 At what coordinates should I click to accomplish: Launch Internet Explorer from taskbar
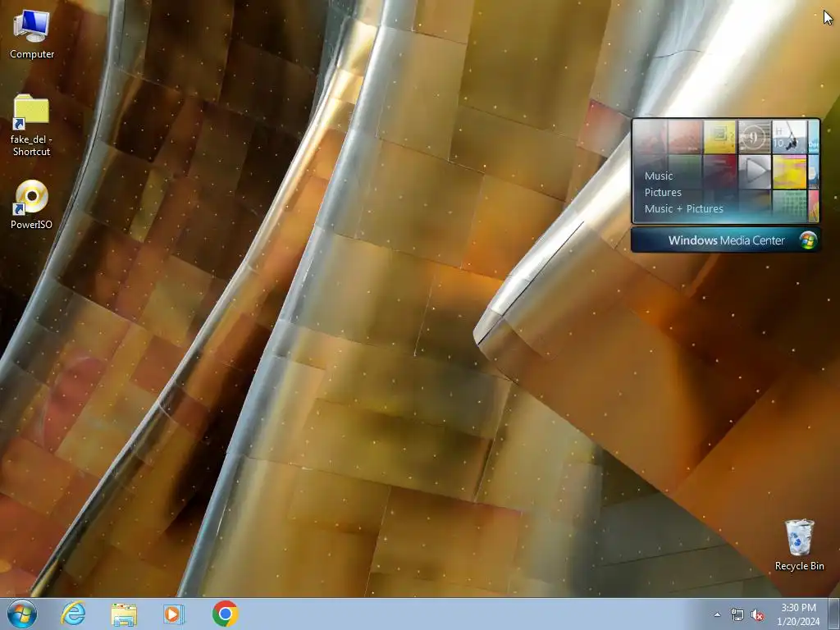73,614
